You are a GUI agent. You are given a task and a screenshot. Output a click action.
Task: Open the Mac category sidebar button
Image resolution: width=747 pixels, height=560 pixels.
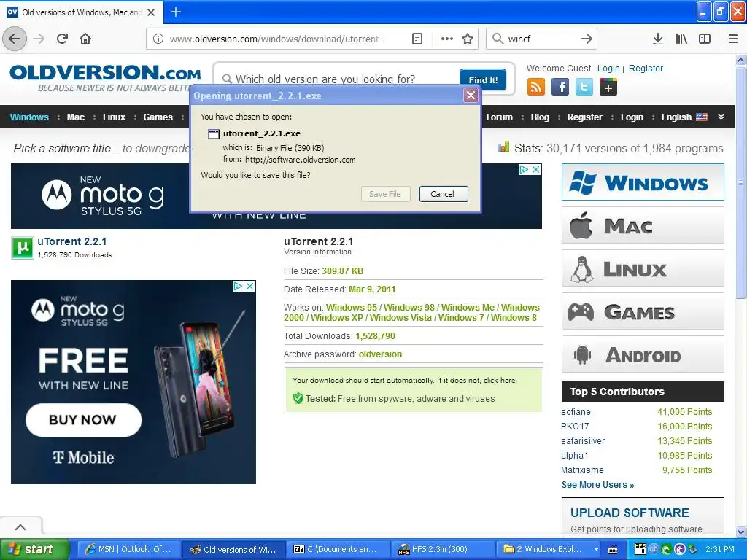coord(643,225)
